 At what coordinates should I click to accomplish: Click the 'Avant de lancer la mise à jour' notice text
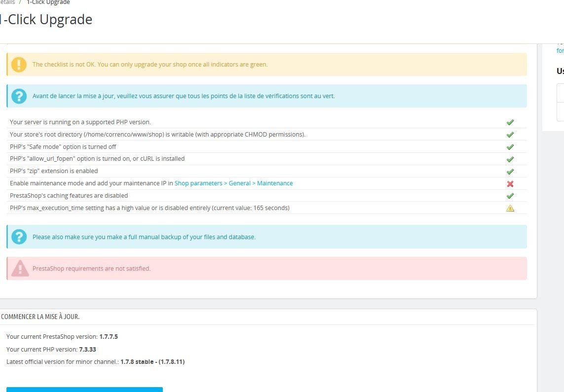(184, 96)
